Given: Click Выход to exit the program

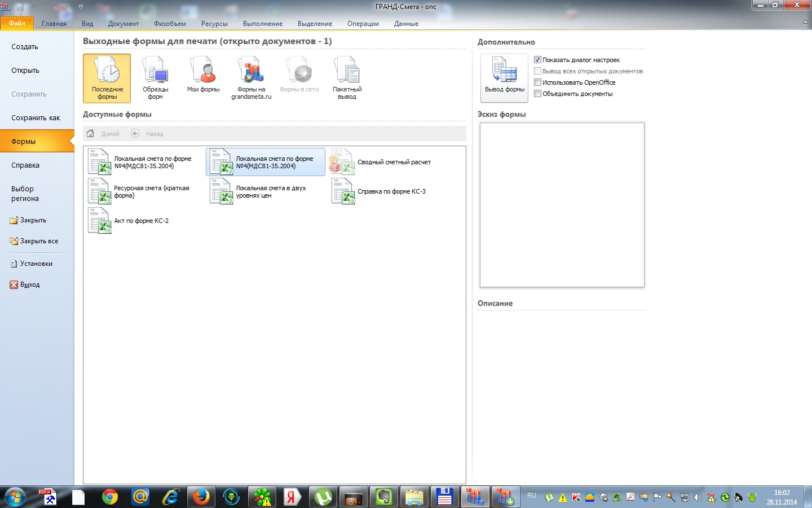Looking at the screenshot, I should pos(25,284).
